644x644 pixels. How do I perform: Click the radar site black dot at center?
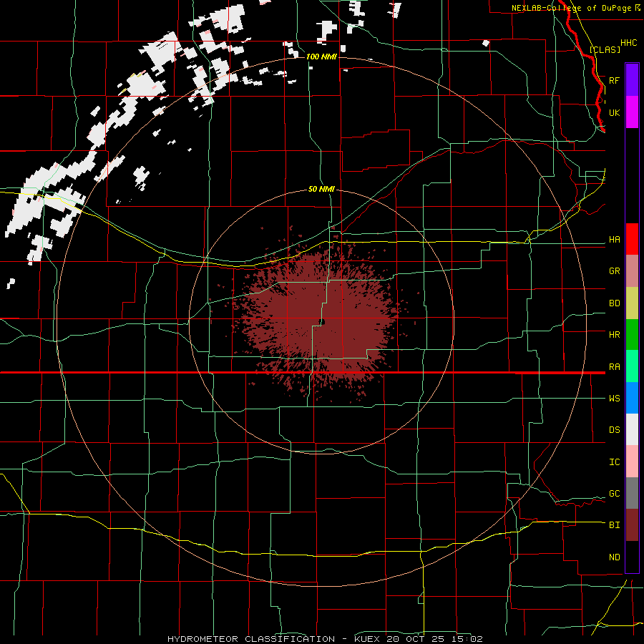(x=323, y=322)
